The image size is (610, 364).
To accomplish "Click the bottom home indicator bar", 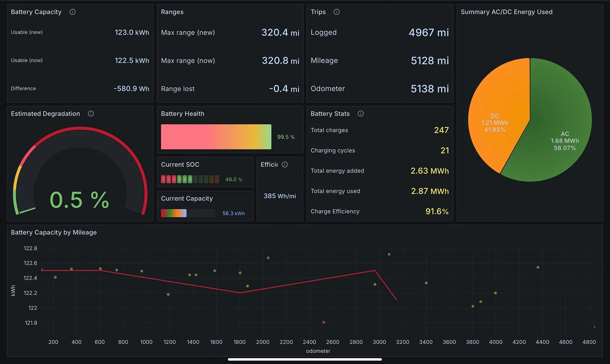I will click(x=305, y=360).
